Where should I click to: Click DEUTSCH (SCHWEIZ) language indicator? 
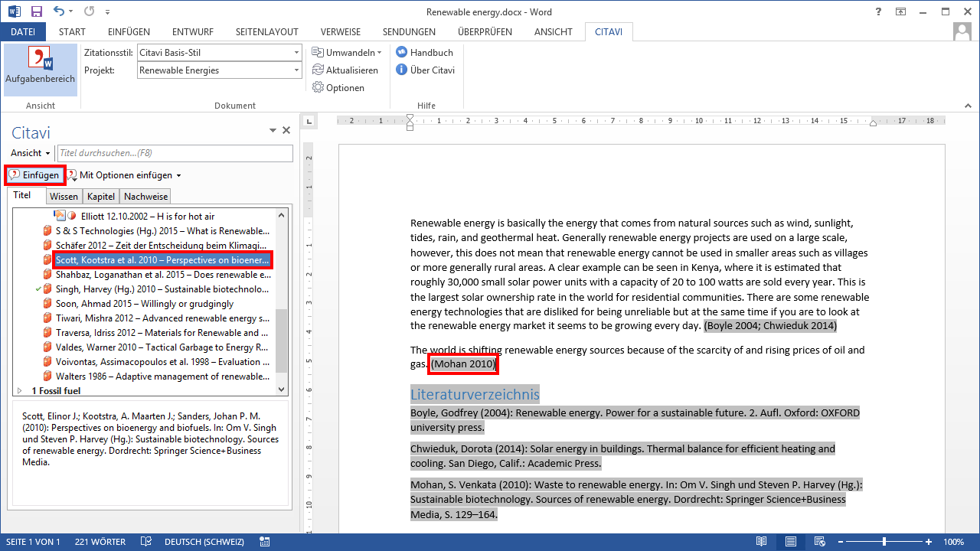(x=204, y=541)
